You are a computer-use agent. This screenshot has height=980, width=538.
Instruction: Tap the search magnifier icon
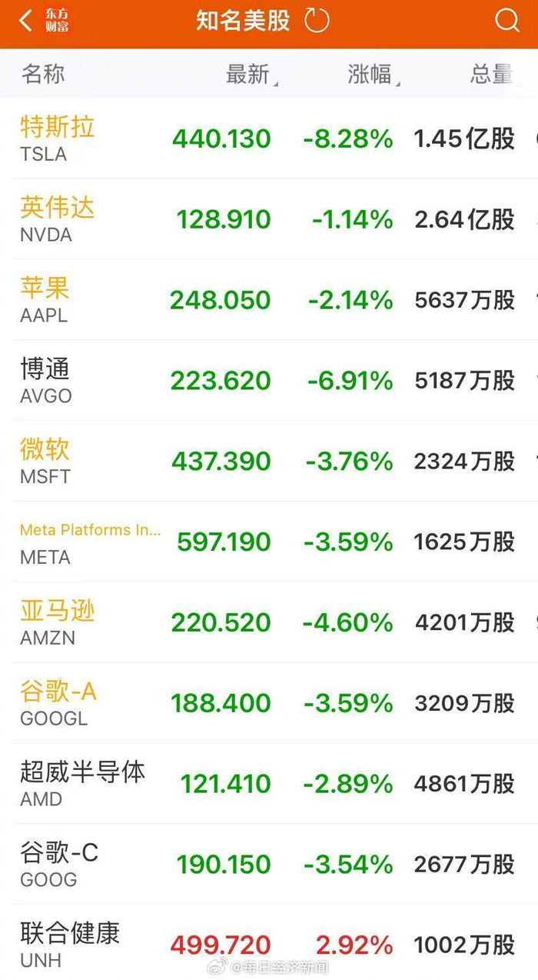point(507,22)
